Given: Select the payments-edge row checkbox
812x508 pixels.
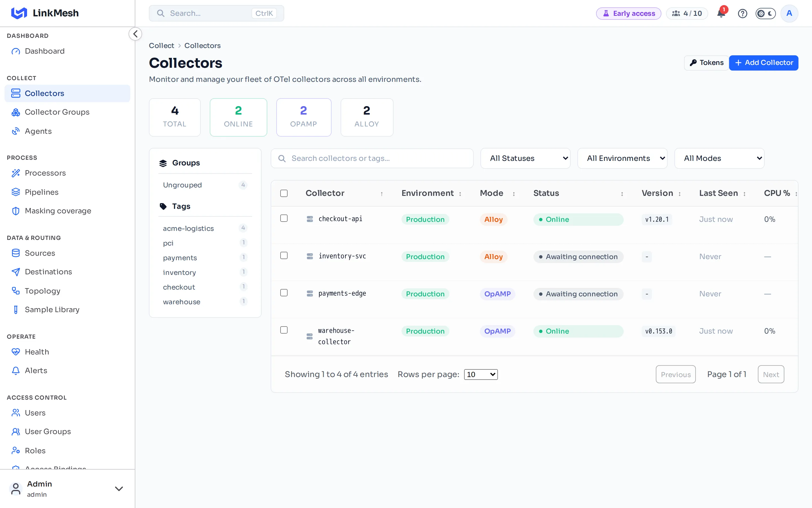Looking at the screenshot, I should [284, 293].
